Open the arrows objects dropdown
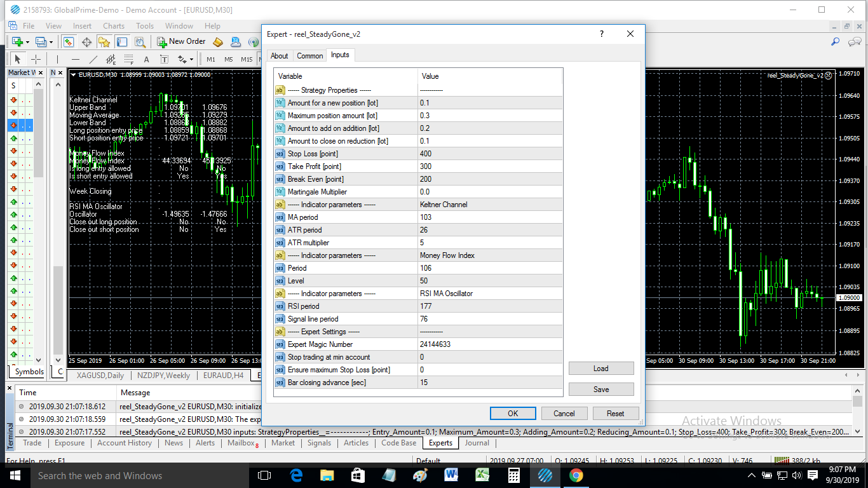Screen dimensions: 868x488 [x=185, y=59]
